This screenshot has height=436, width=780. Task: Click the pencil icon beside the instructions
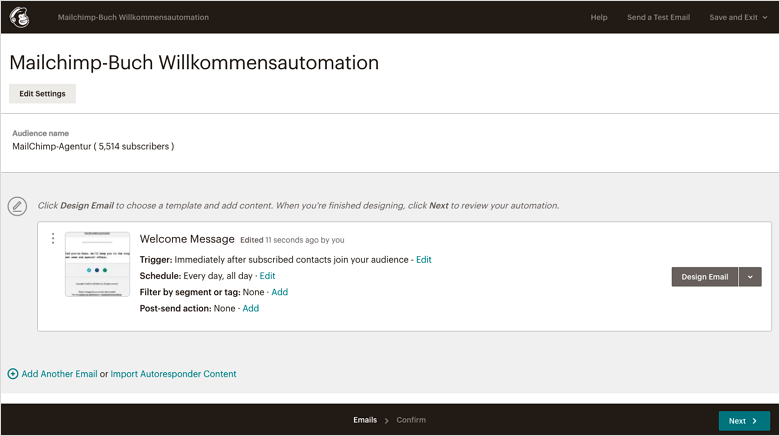click(x=17, y=206)
